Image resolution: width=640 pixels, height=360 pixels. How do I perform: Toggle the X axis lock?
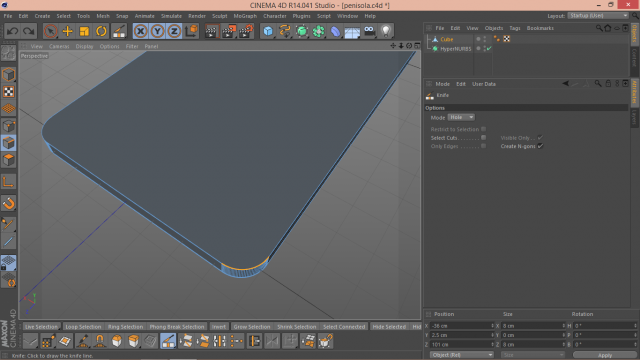click(x=140, y=31)
